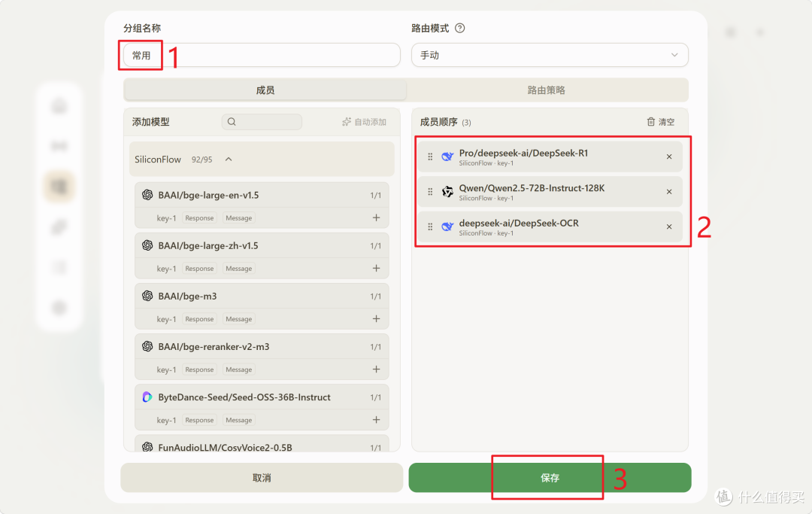Click DeepSeek whale logo on DeepSeek-OCR
Screen dimensions: 812x514
[447, 227]
